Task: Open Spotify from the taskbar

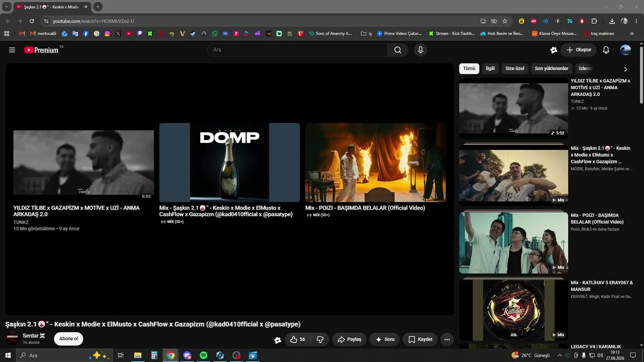Action: (203, 355)
